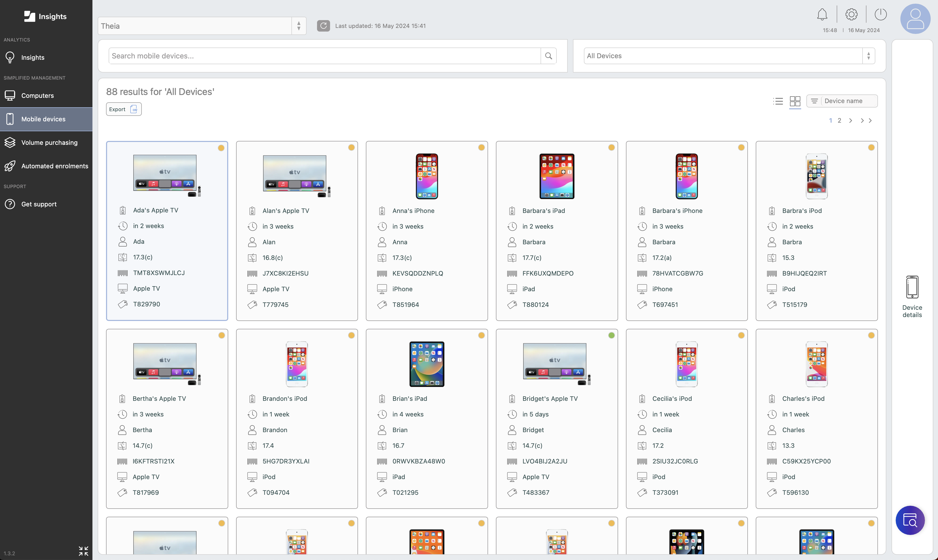Click green status dot on Bridget's Apple TV

pos(611,335)
